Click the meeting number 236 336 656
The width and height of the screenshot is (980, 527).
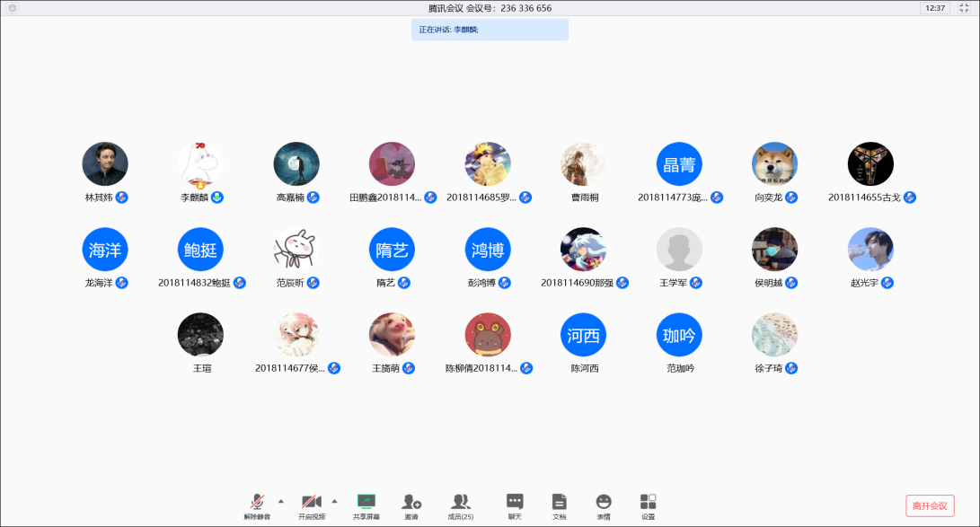tap(526, 8)
